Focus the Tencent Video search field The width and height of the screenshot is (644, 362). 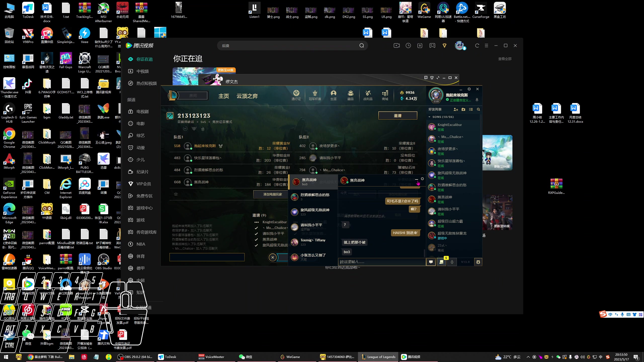[288, 46]
